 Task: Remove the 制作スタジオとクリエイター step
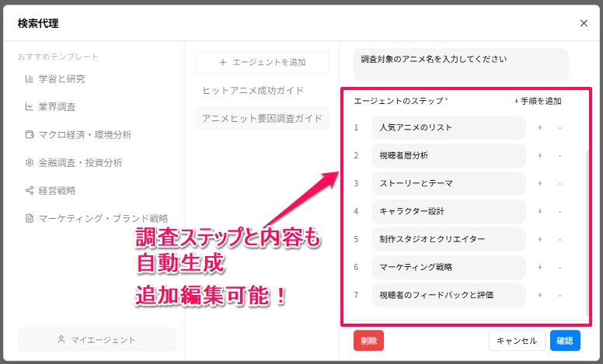(x=559, y=239)
